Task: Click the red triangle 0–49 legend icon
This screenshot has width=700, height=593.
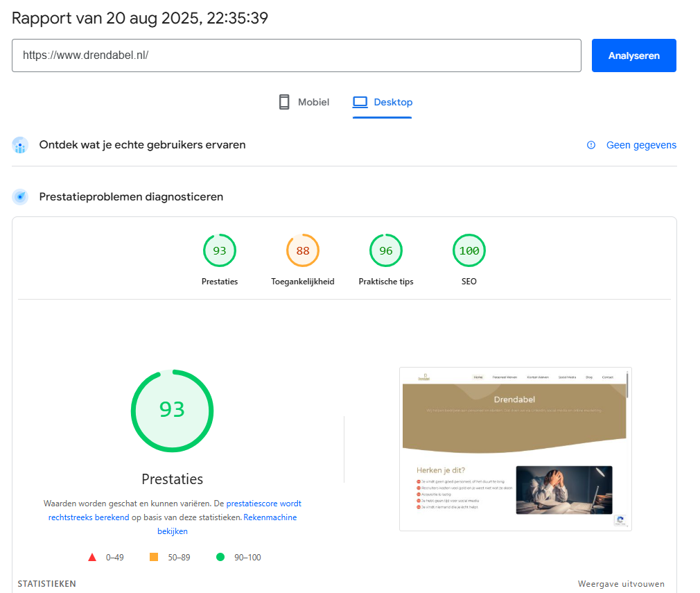Action: point(92,557)
